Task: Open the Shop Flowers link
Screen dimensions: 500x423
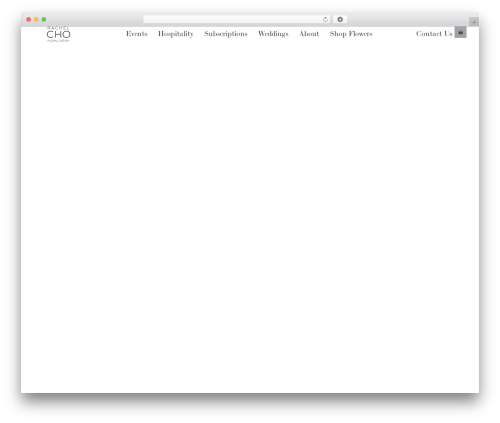Action: point(351,34)
